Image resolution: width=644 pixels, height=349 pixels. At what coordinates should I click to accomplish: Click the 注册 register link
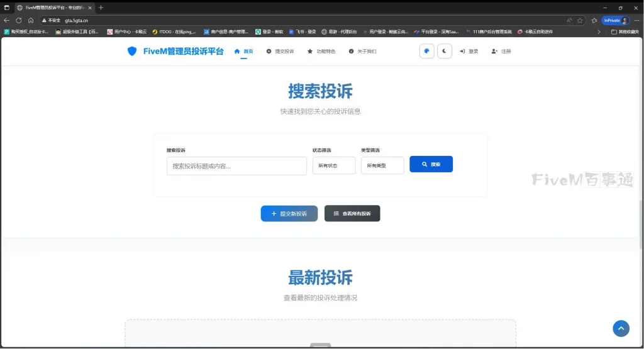click(501, 52)
